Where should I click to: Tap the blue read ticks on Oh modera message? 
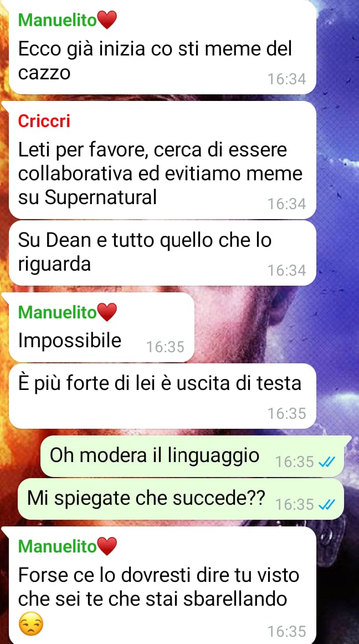(327, 462)
